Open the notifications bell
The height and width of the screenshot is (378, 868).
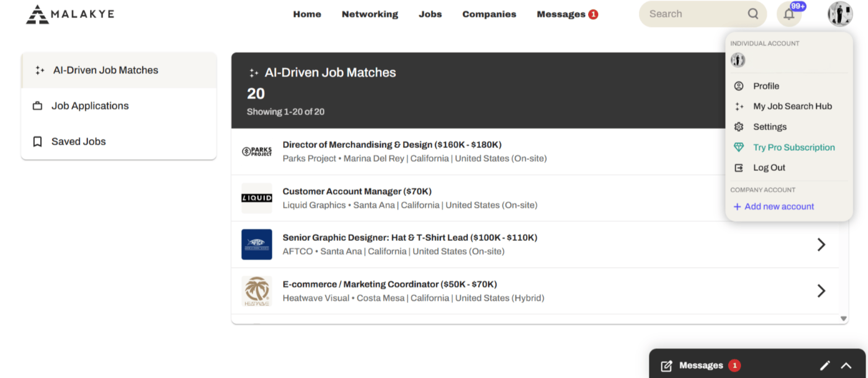pos(789,14)
